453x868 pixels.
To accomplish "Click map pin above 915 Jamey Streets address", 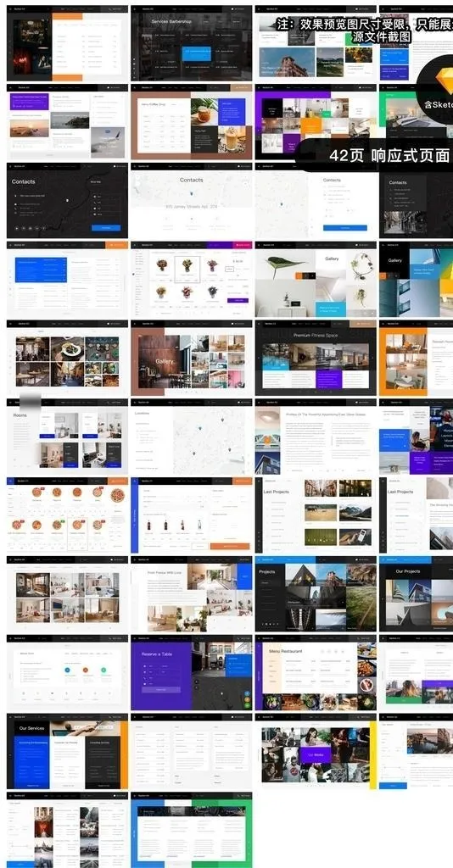I will point(192,194).
